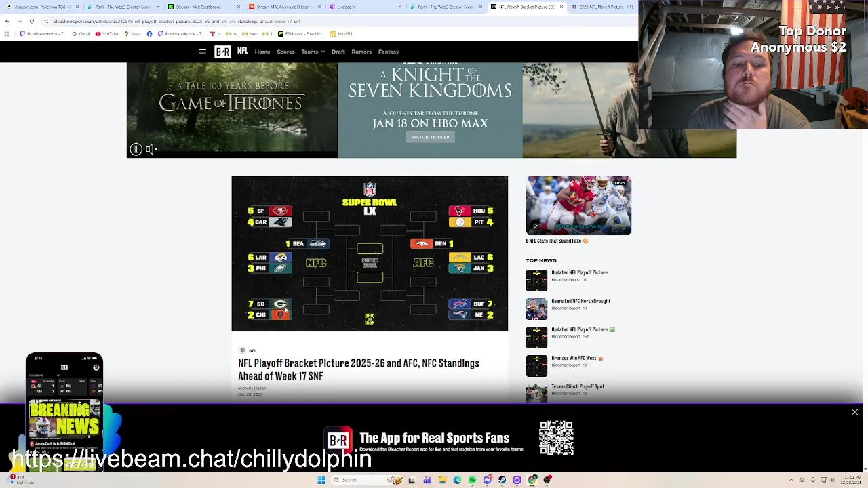Click play icon on sidebar video
This screenshot has height=488, width=868.
tap(535, 226)
